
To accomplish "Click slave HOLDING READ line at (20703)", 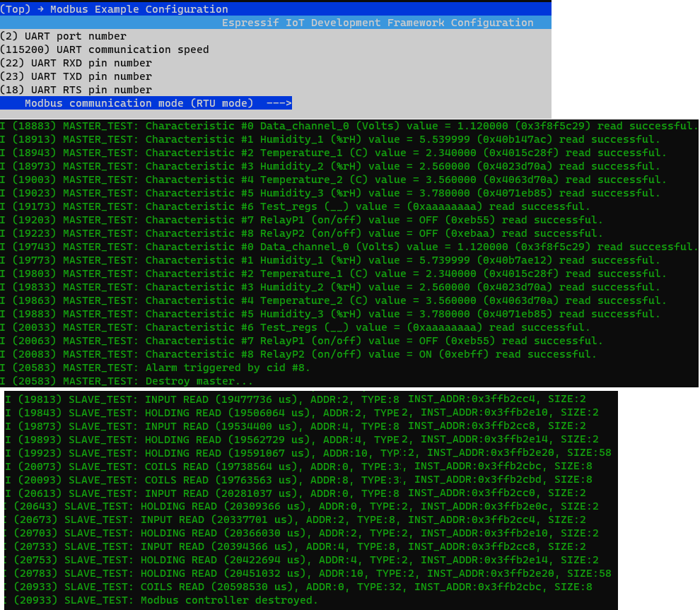I will pos(302,533).
